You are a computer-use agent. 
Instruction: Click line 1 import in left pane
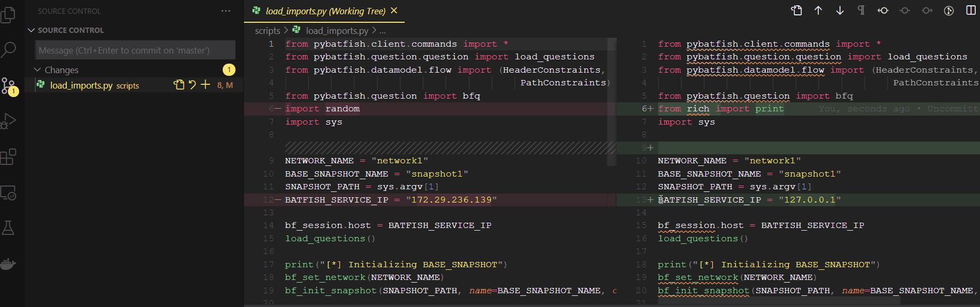(x=397, y=44)
